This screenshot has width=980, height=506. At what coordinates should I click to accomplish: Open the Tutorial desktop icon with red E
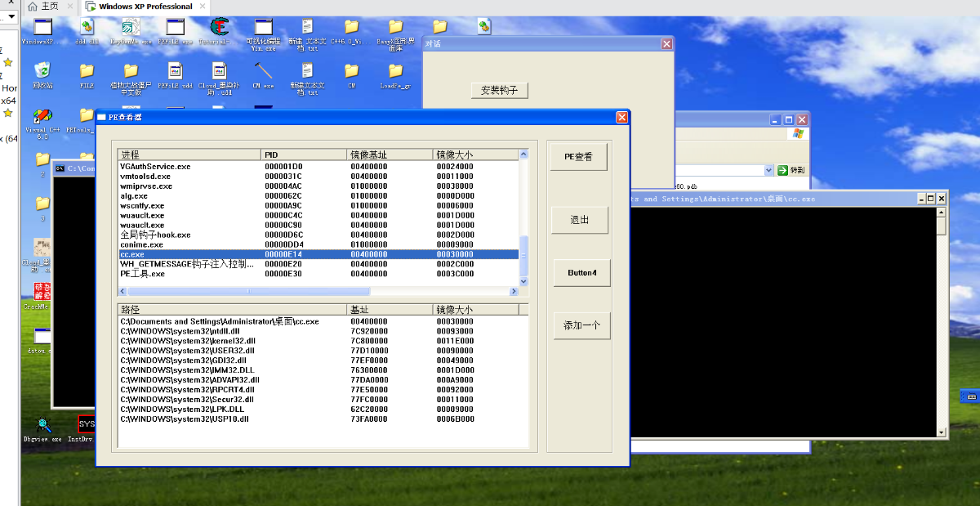pyautogui.click(x=219, y=31)
